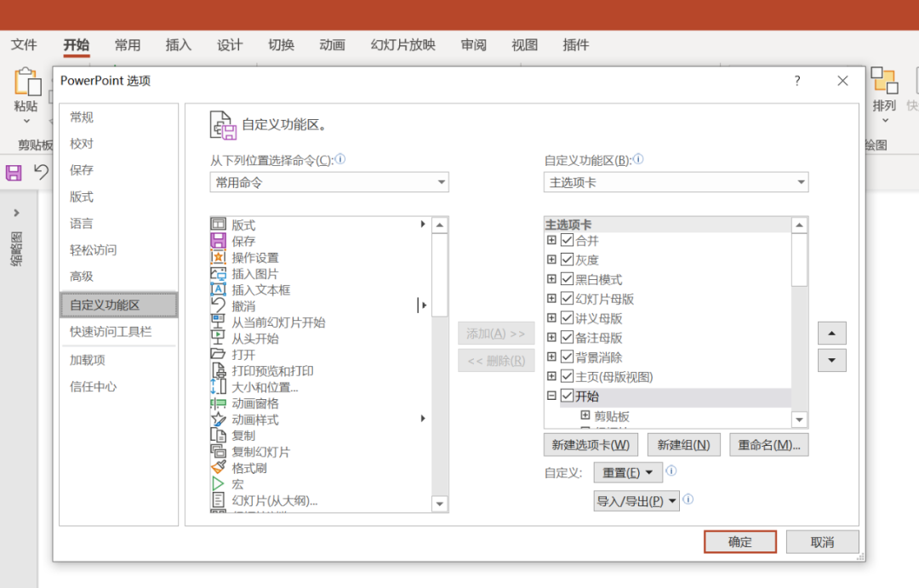The width and height of the screenshot is (919, 588).
Task: Switch to the 设计 ribbon tab
Action: (230, 44)
